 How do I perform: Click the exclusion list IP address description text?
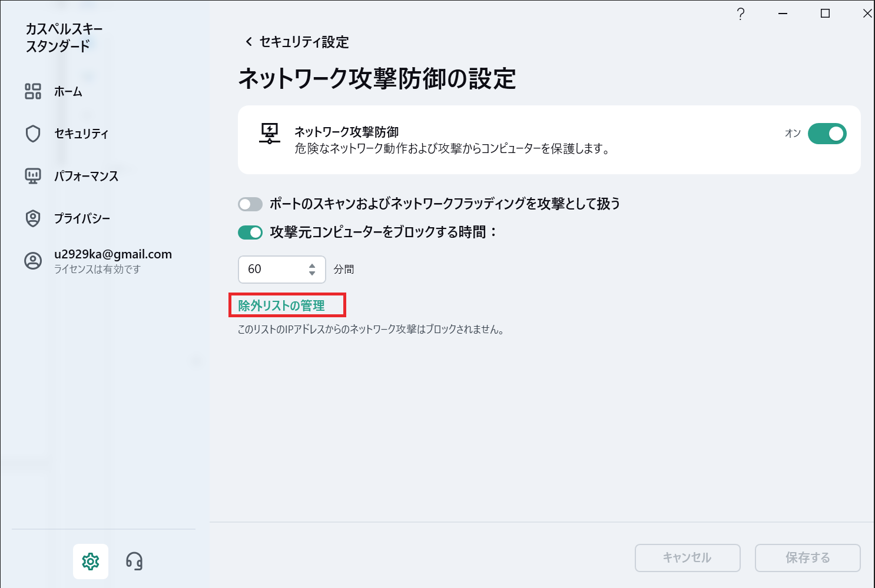(371, 330)
